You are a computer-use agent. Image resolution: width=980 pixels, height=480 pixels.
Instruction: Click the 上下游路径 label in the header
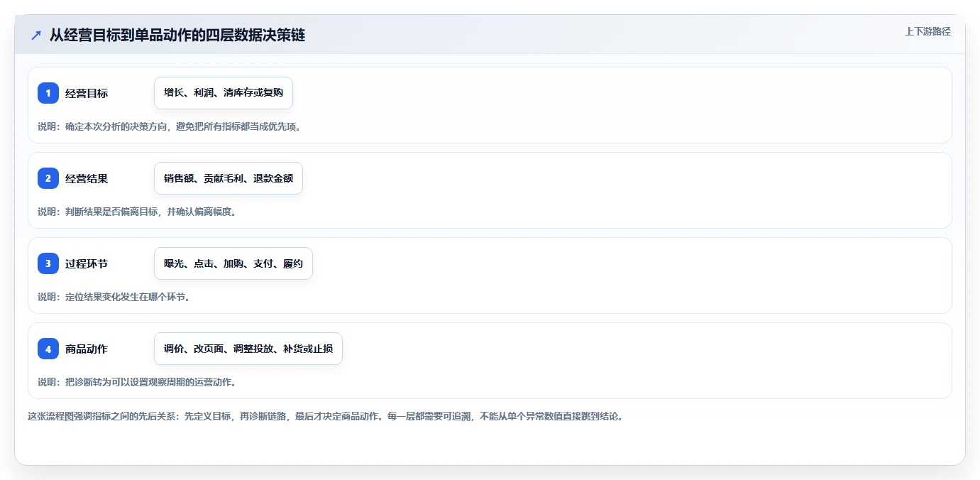coord(927,31)
